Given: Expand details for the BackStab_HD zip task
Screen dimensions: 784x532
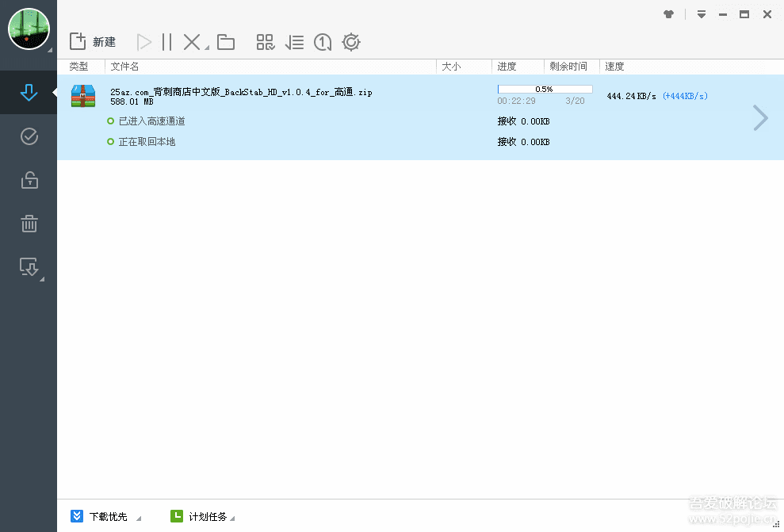Looking at the screenshot, I should (x=760, y=117).
